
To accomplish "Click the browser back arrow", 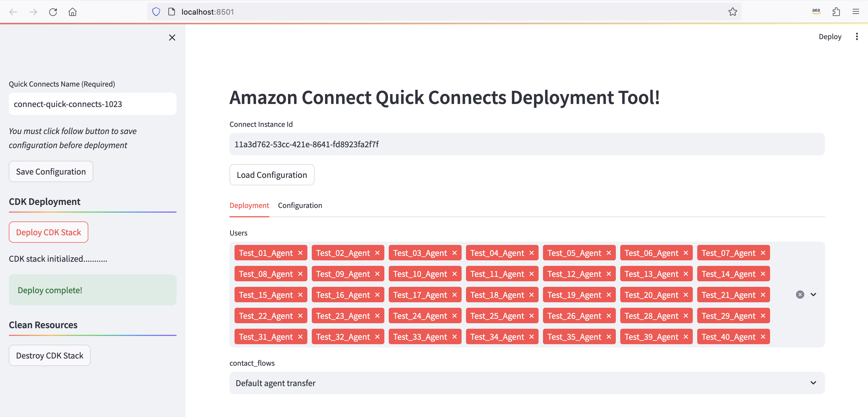I will coord(13,12).
